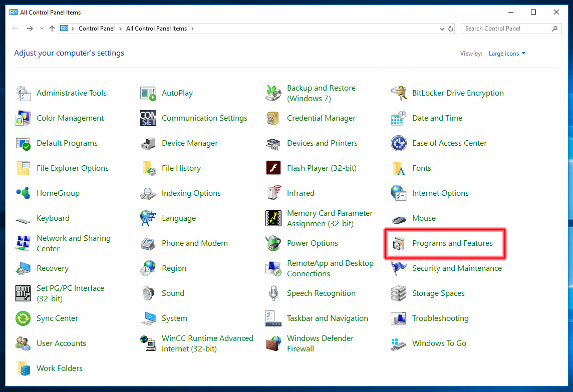Image resolution: width=573 pixels, height=392 pixels.
Task: Click the BitLocker Drive Encryption icon
Action: pos(399,93)
